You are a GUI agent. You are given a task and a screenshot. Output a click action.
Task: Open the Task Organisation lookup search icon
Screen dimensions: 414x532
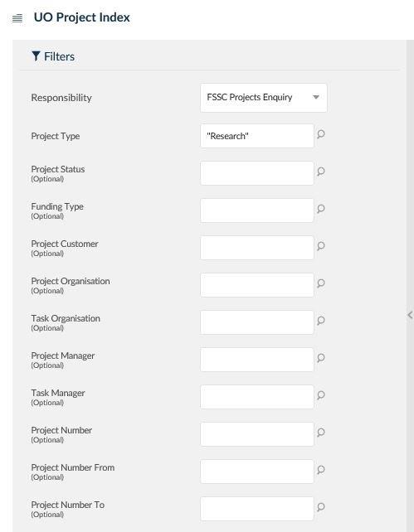pos(321,321)
